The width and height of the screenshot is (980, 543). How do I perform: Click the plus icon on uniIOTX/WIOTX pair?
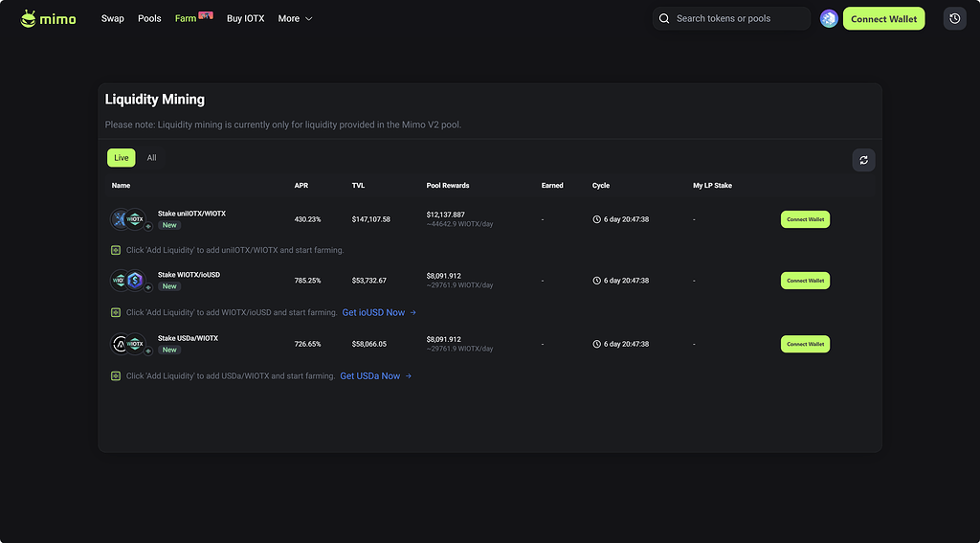click(x=148, y=226)
